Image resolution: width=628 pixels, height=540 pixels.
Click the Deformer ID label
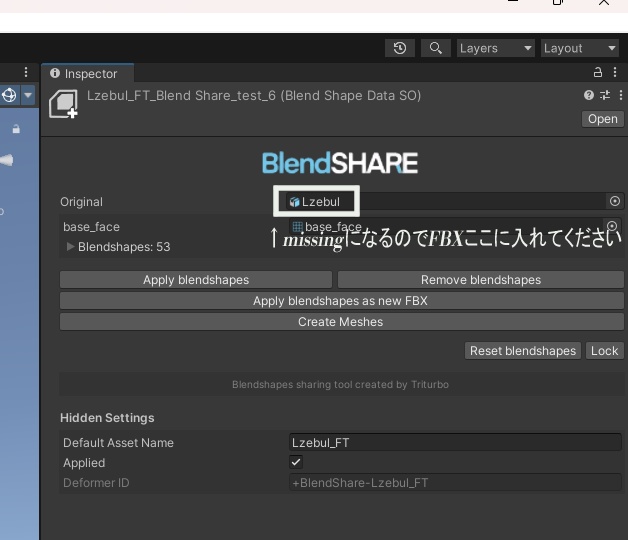tap(96, 483)
